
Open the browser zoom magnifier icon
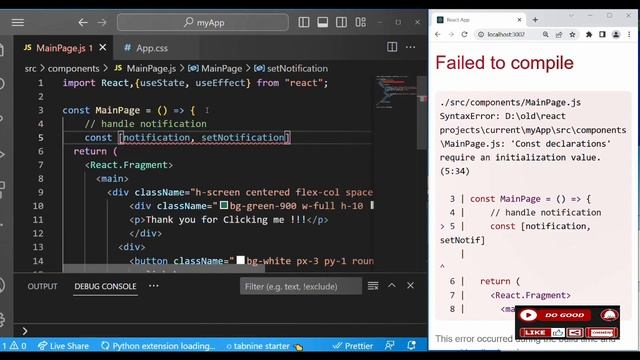(545, 35)
